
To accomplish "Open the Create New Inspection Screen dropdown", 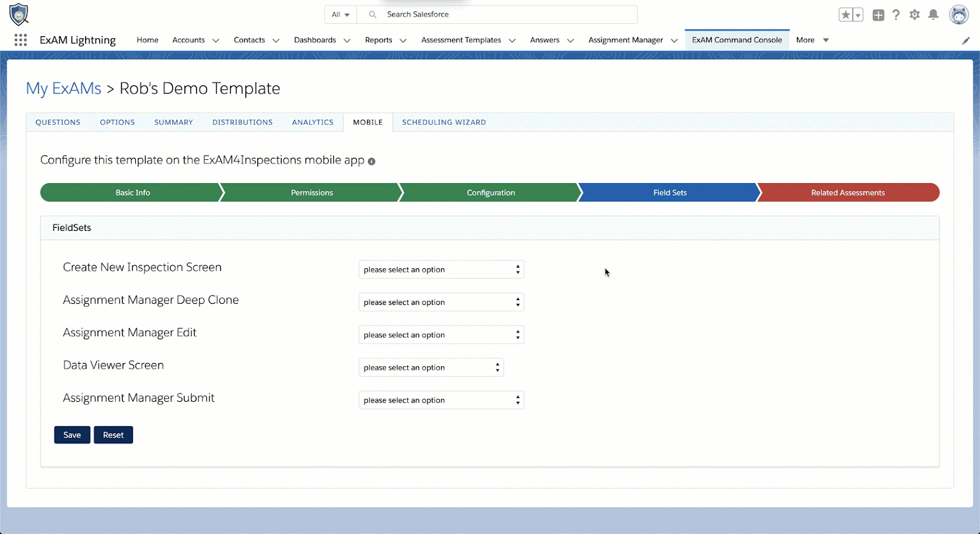I will point(441,269).
